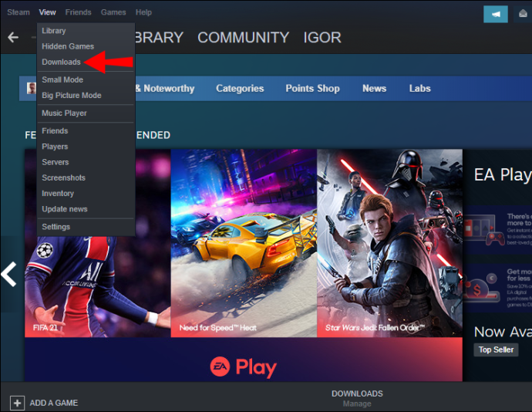Open DOWNLOADS Manage at bottom bar
This screenshot has width=532, height=412.
[357, 398]
